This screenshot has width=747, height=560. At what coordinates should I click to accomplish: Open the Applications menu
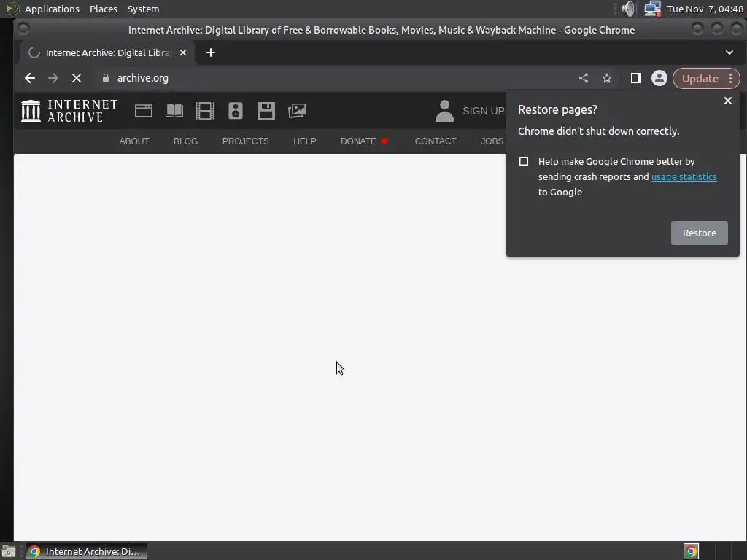(x=52, y=9)
